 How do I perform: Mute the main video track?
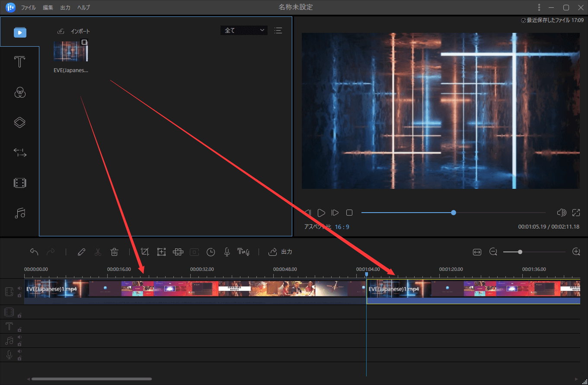[x=19, y=288]
